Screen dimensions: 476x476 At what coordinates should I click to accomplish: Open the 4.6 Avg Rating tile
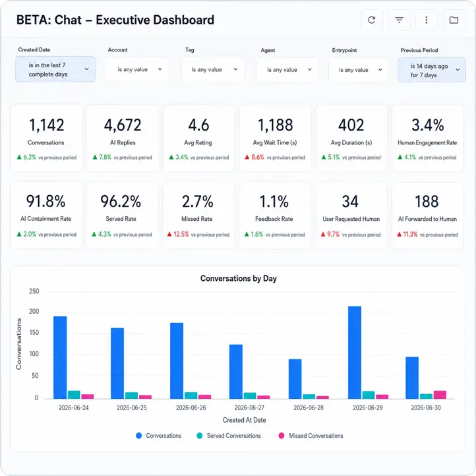click(x=199, y=138)
